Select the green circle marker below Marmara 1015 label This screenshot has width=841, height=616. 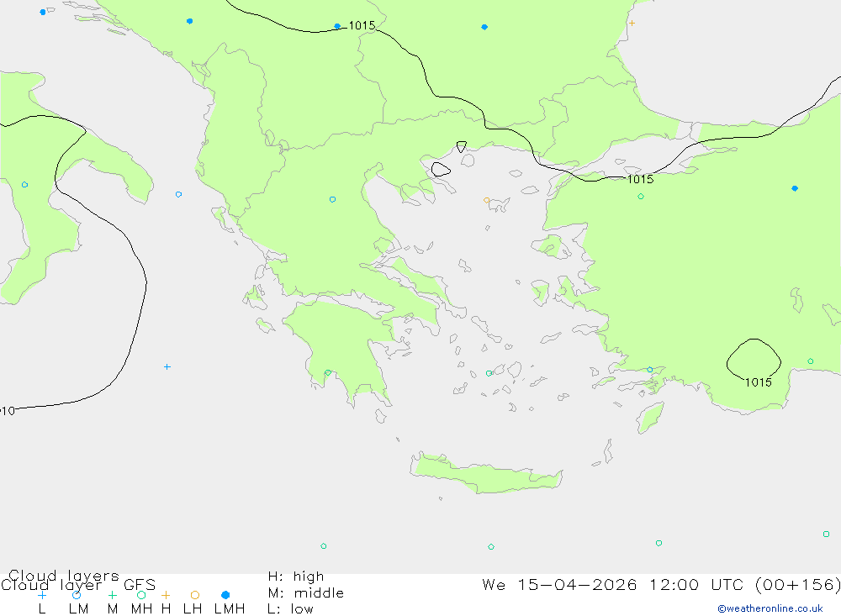tap(640, 197)
